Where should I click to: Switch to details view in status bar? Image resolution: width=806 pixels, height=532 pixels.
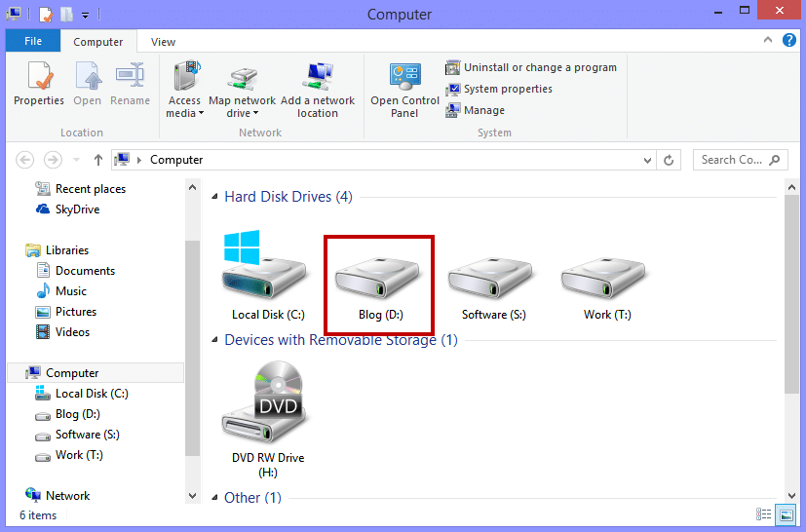point(765,514)
